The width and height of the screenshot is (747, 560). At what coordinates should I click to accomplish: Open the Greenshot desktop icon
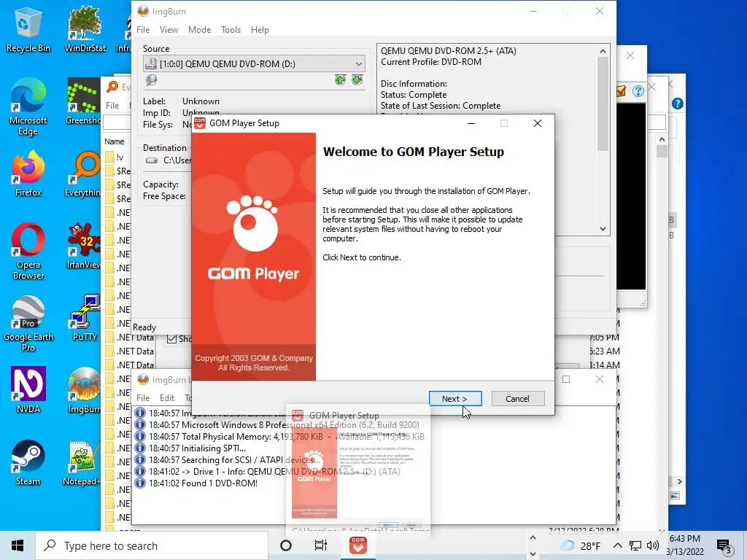tap(83, 102)
